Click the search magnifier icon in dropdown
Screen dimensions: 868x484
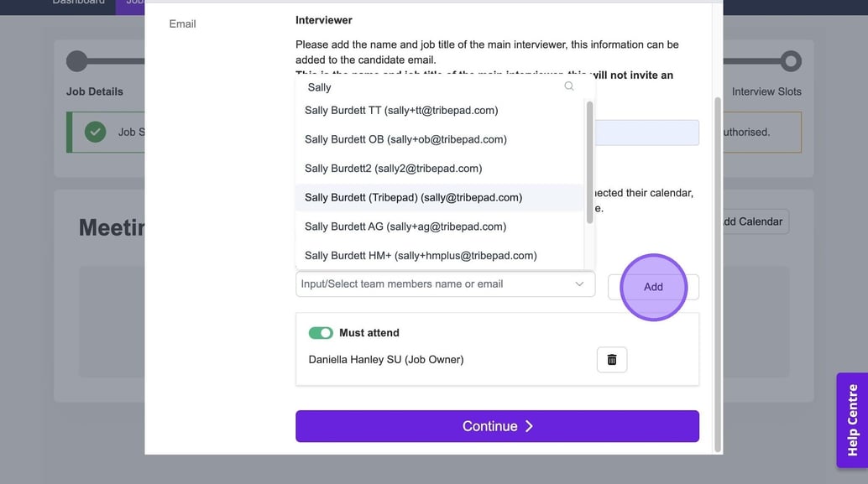click(569, 86)
